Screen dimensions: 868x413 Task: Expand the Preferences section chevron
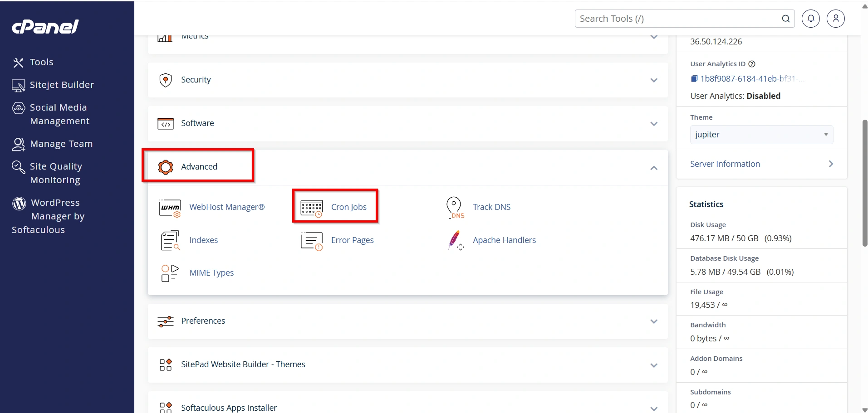(x=654, y=321)
